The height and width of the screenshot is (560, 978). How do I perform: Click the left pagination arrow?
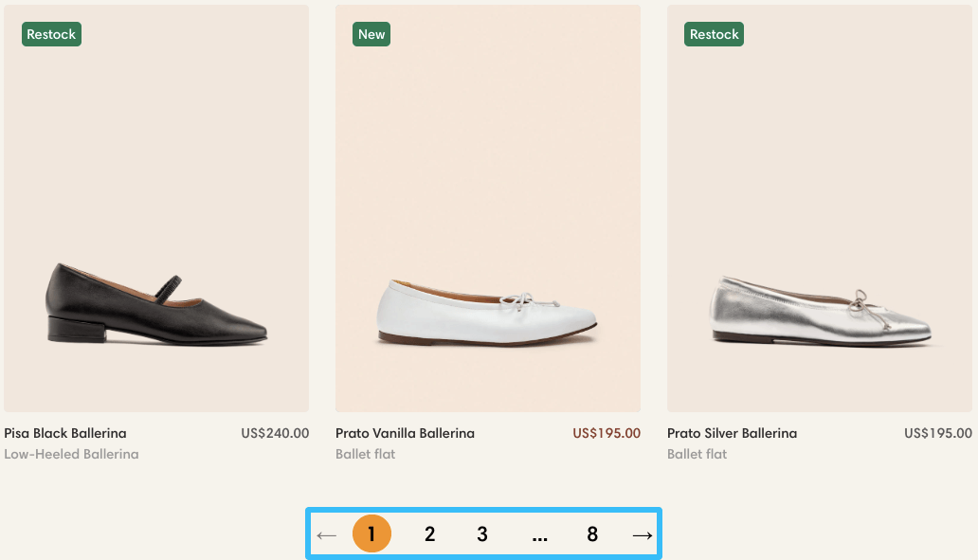[x=326, y=534]
